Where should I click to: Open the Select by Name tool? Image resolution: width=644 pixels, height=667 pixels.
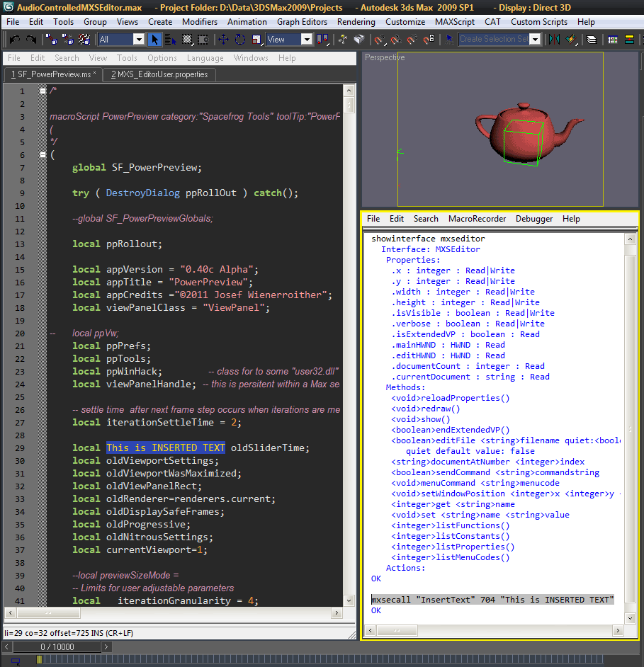[171, 40]
